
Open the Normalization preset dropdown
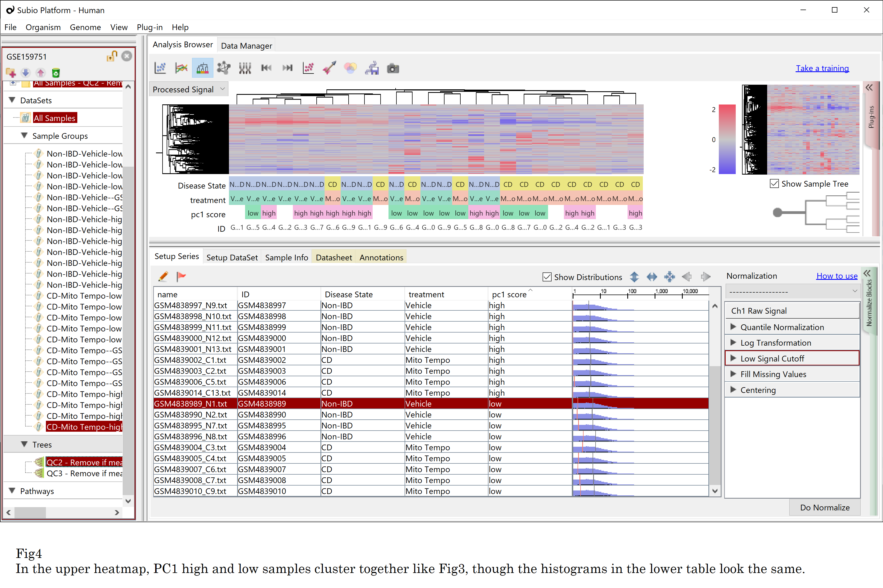pos(793,291)
